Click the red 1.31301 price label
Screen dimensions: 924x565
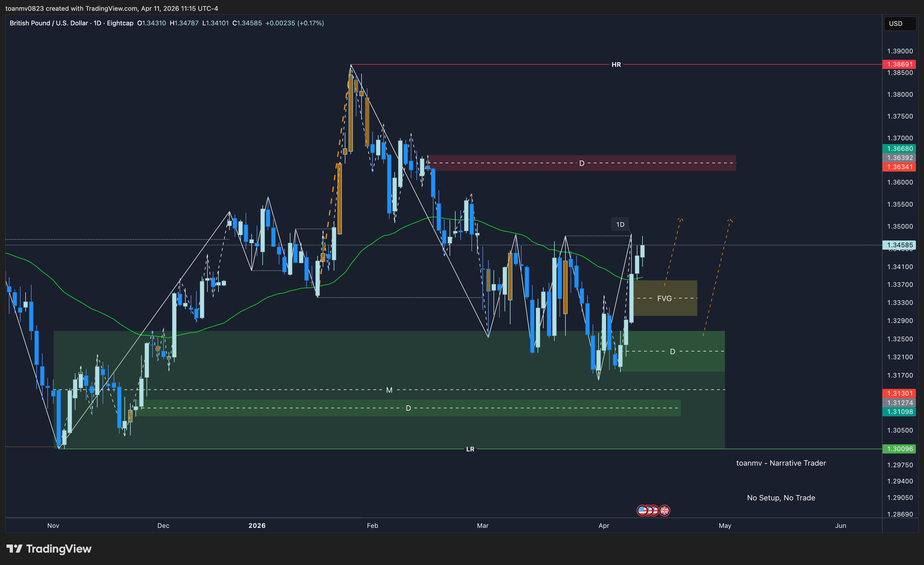click(899, 393)
